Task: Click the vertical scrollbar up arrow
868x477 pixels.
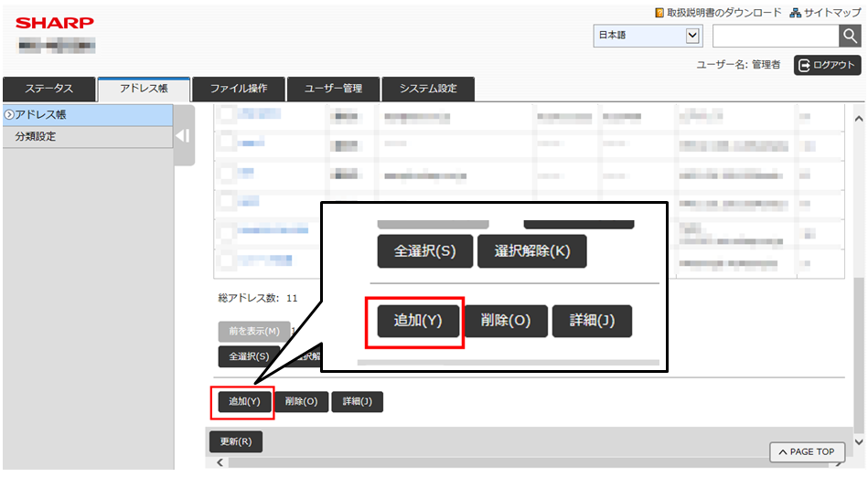Action: click(x=859, y=119)
